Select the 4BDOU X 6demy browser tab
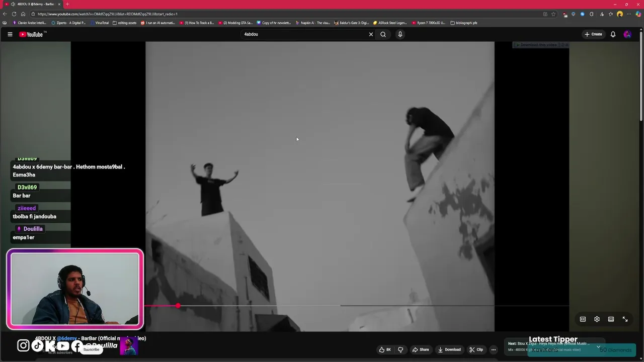Image resolution: width=644 pixels, height=362 pixels. [x=33, y=4]
